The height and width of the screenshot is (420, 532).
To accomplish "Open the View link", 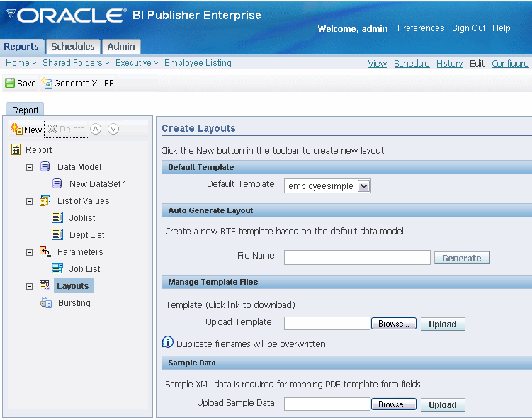I will click(378, 64).
